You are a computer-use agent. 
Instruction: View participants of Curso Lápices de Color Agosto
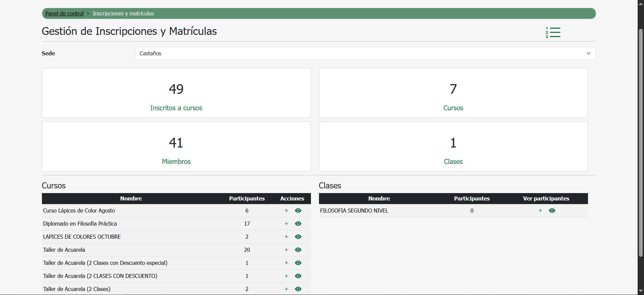[x=298, y=211]
